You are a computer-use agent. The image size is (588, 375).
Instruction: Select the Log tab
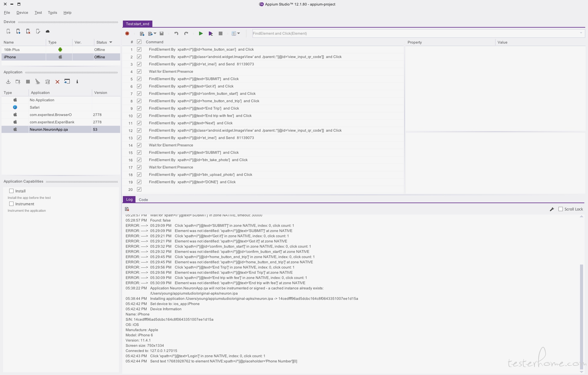tap(129, 199)
